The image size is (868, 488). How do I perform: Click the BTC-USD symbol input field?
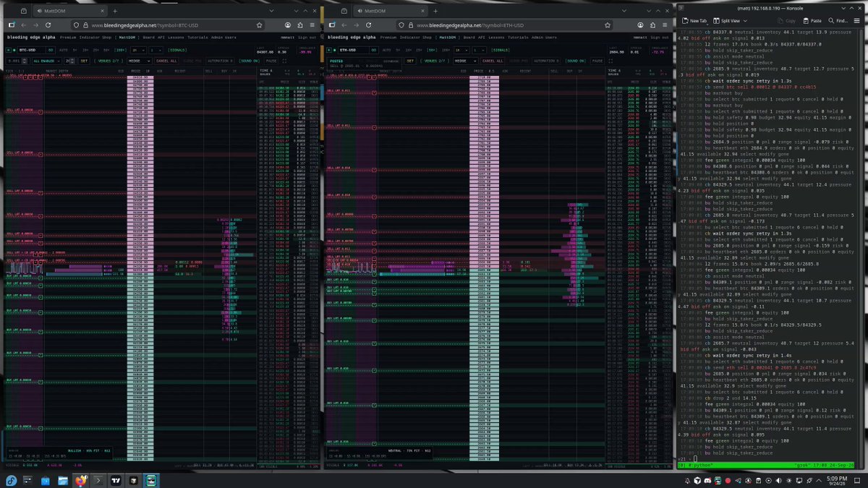tap(30, 50)
